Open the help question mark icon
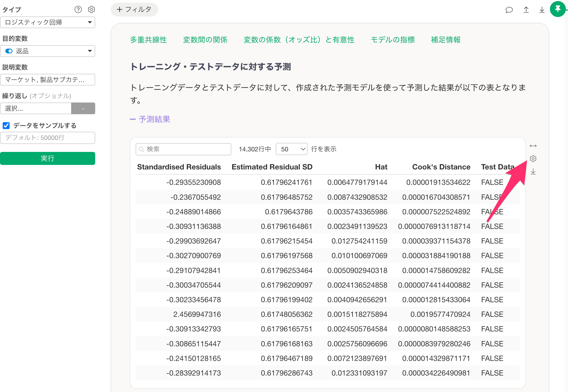The height and width of the screenshot is (392, 568). [x=78, y=10]
